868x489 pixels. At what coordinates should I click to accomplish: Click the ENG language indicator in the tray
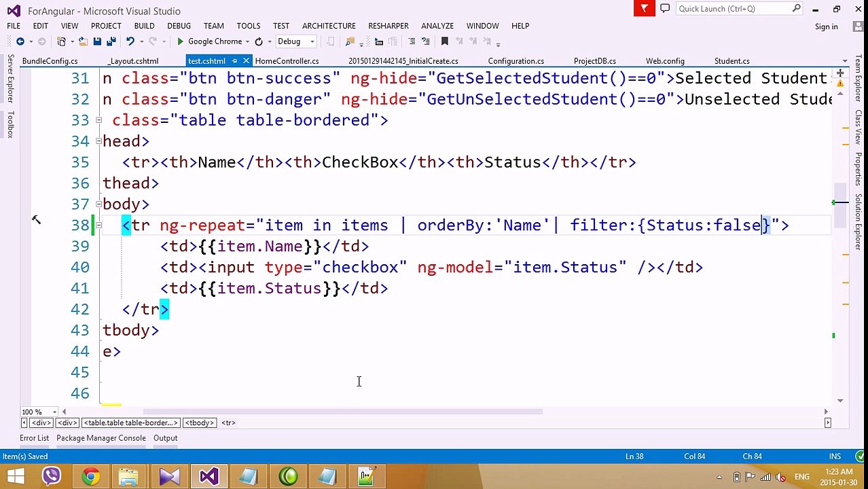[x=802, y=477]
